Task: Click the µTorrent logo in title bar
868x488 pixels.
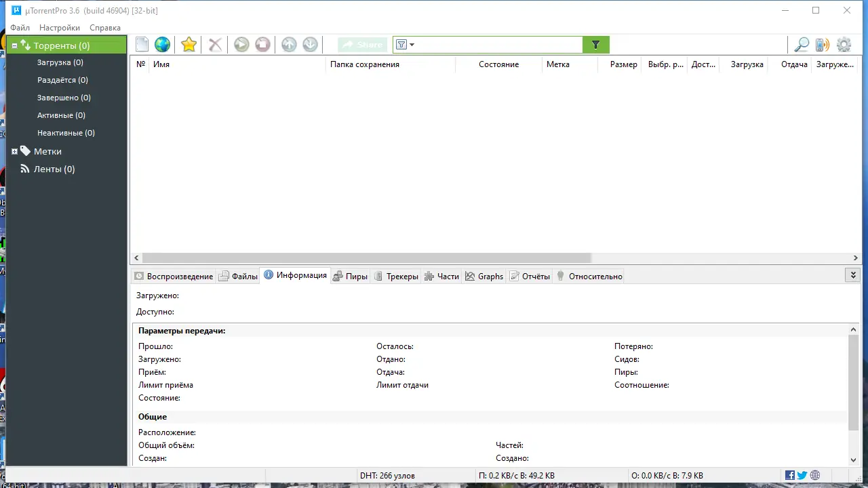Action: pos(17,11)
